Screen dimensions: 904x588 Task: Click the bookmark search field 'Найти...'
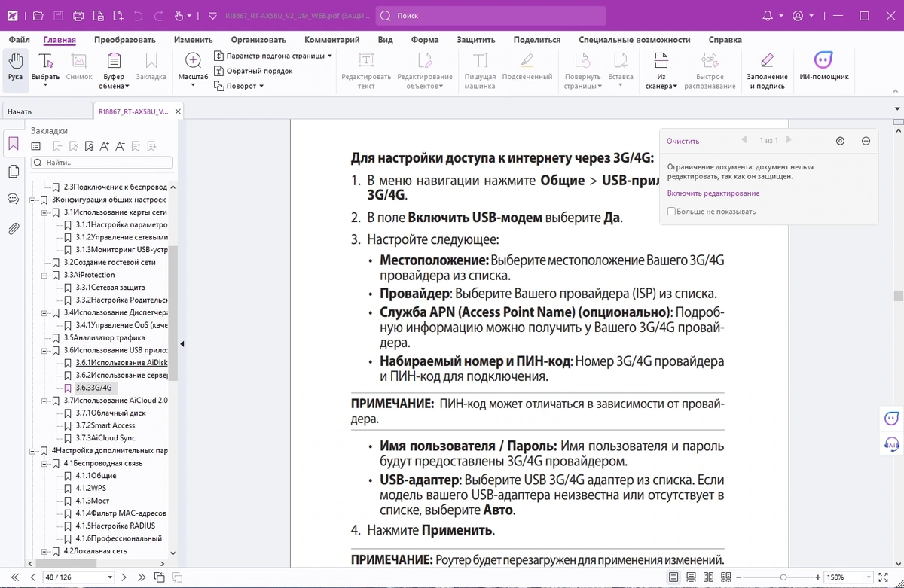(x=102, y=162)
